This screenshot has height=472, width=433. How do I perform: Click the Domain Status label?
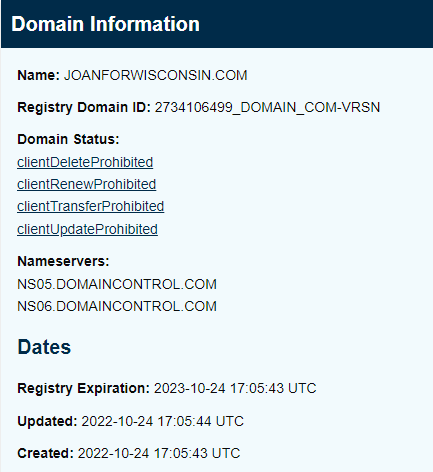tap(68, 139)
